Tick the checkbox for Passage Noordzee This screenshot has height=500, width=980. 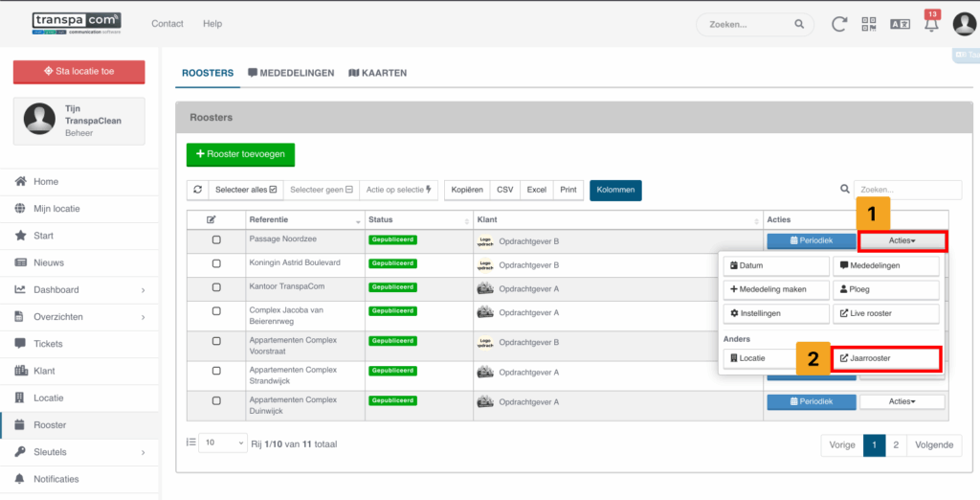coord(216,240)
